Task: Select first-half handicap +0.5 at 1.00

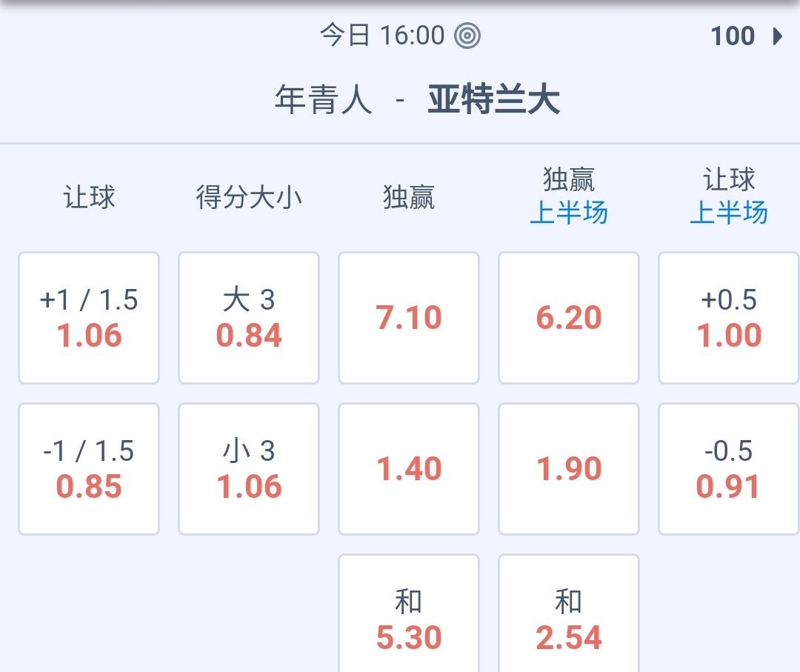Action: (x=729, y=318)
